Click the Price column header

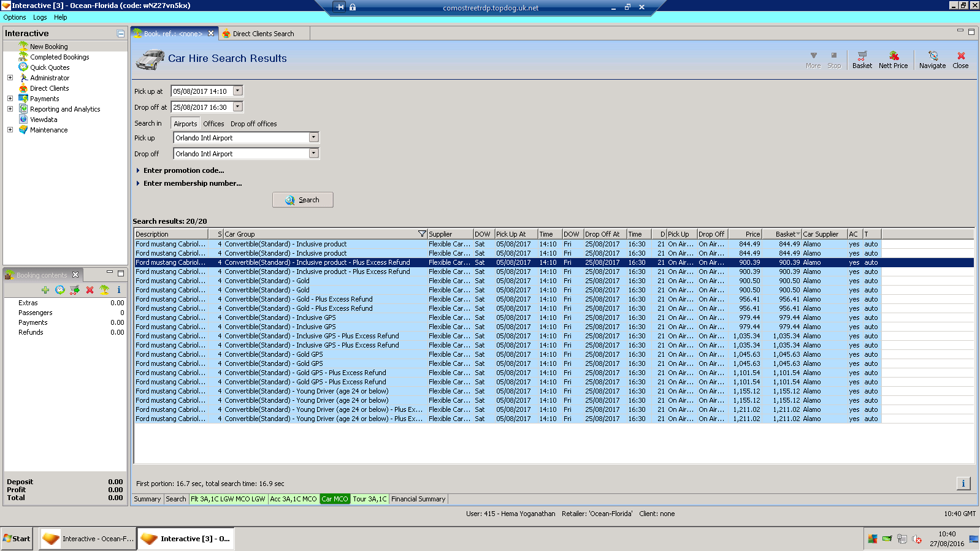pyautogui.click(x=745, y=234)
